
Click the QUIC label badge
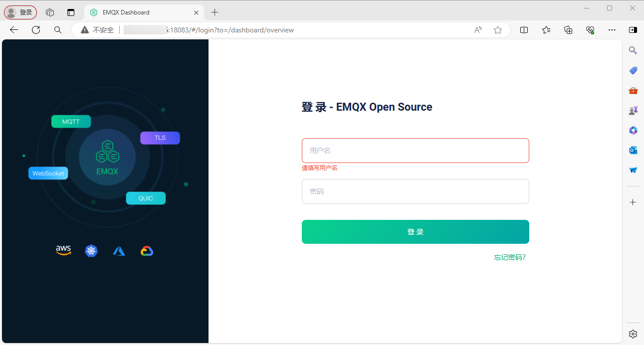[x=146, y=198]
